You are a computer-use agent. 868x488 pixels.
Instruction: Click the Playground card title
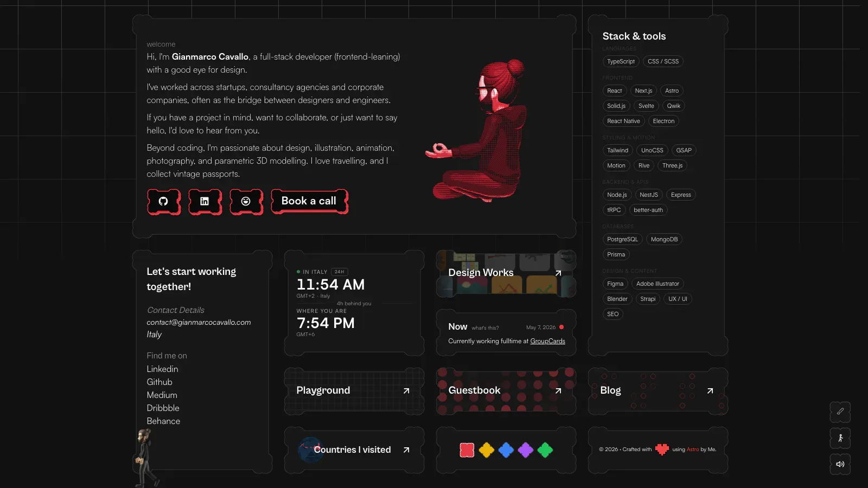323,390
